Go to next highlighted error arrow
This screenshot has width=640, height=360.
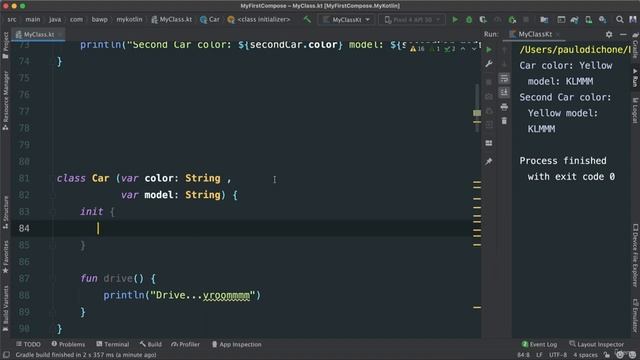[x=474, y=49]
